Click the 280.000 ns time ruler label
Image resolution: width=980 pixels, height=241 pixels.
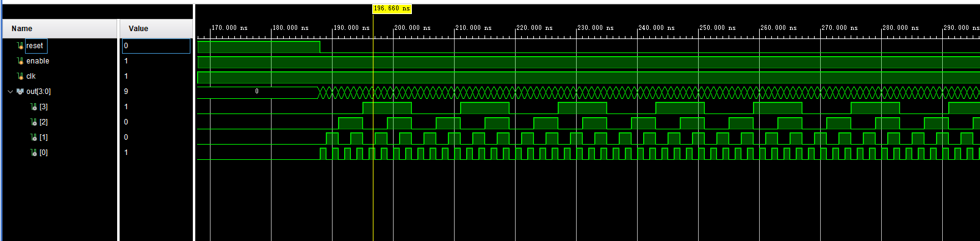[x=901, y=28]
